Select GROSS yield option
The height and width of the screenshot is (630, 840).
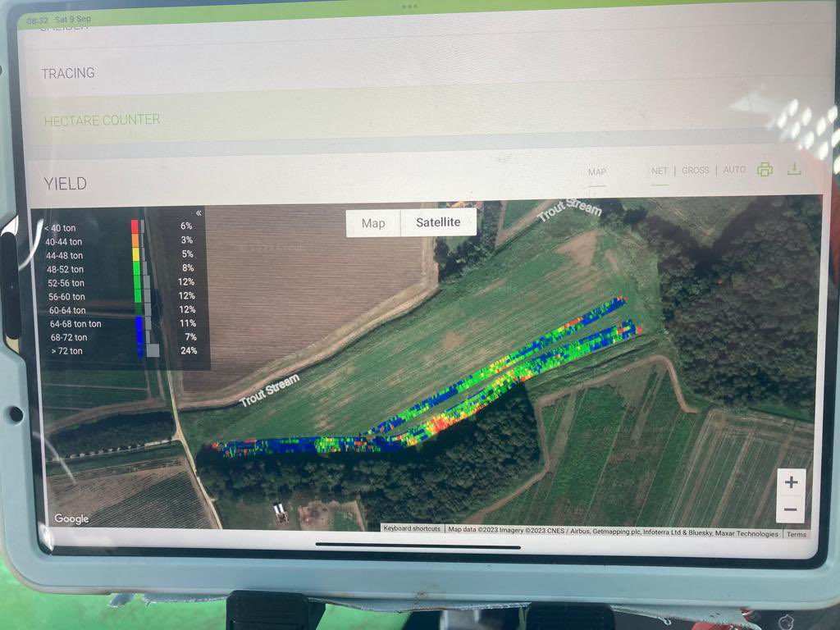[x=695, y=171]
